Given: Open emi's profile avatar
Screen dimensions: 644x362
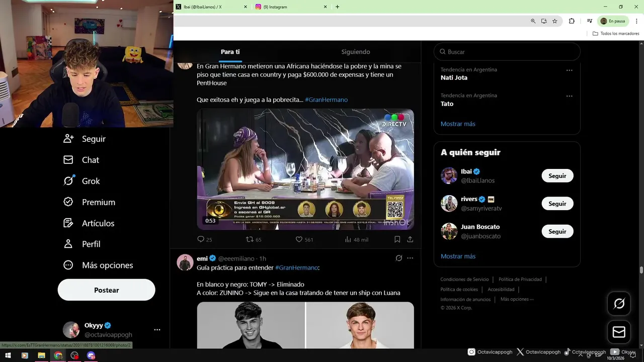Looking at the screenshot, I should pyautogui.click(x=185, y=262).
